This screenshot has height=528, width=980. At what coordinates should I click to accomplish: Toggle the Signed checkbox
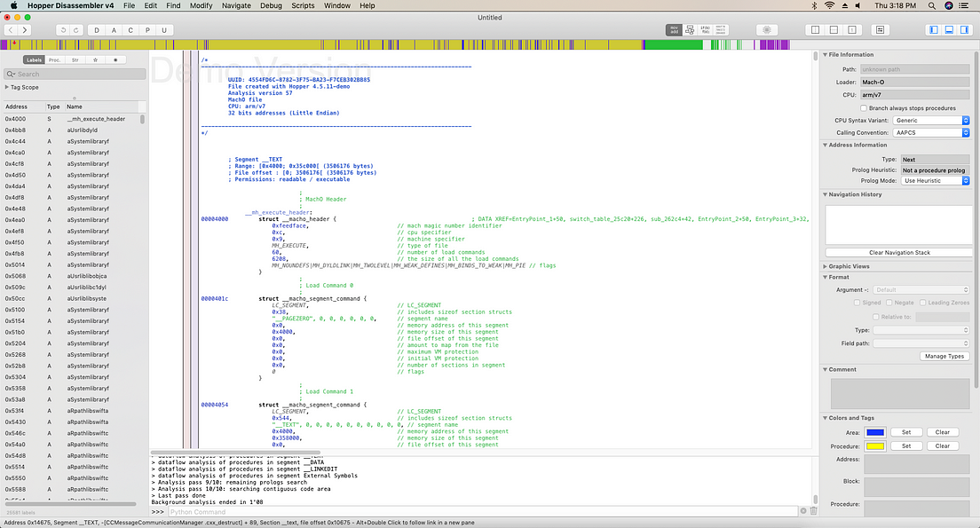click(x=857, y=303)
